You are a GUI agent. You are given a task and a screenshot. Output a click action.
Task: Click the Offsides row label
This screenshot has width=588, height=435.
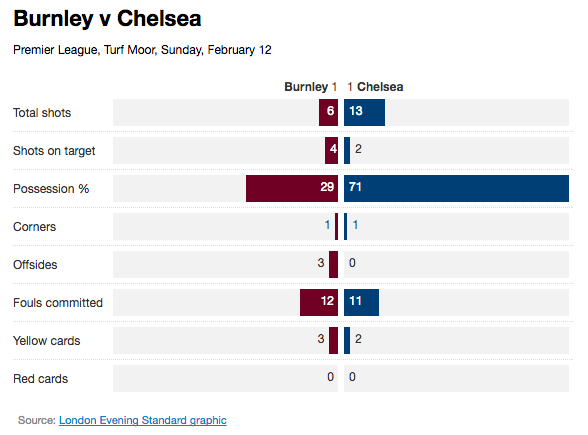pos(35,265)
